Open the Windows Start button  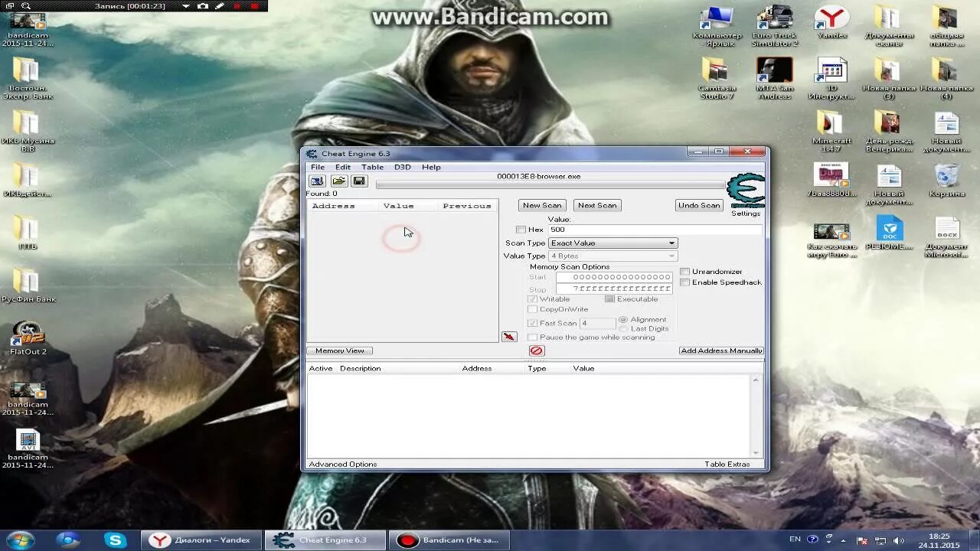click(21, 540)
